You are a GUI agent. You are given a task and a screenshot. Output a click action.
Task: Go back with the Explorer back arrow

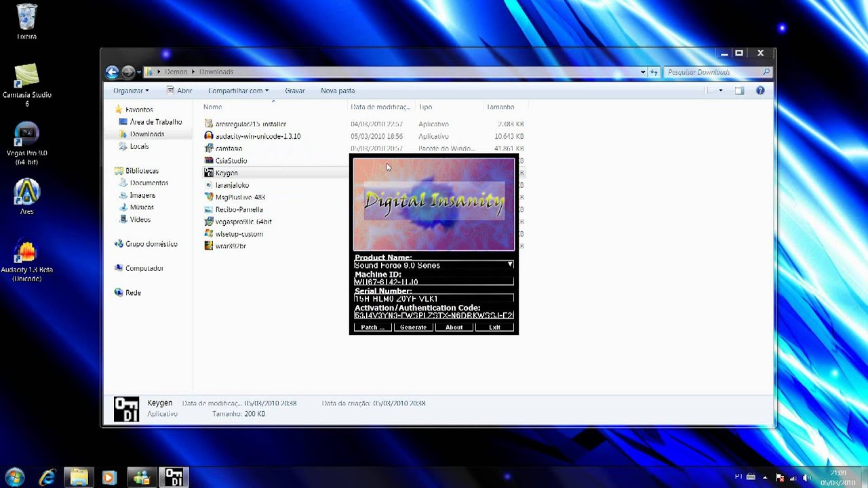113,72
